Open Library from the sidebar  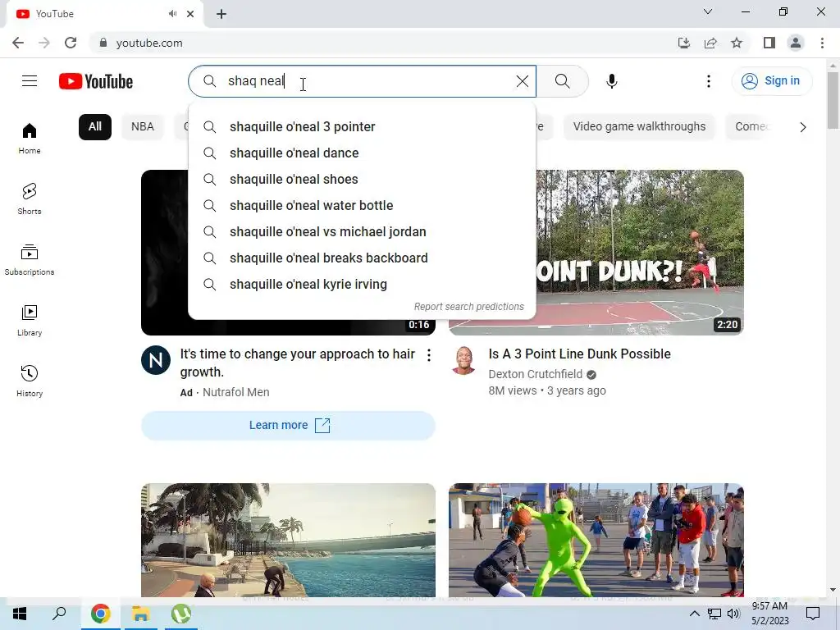coord(30,321)
